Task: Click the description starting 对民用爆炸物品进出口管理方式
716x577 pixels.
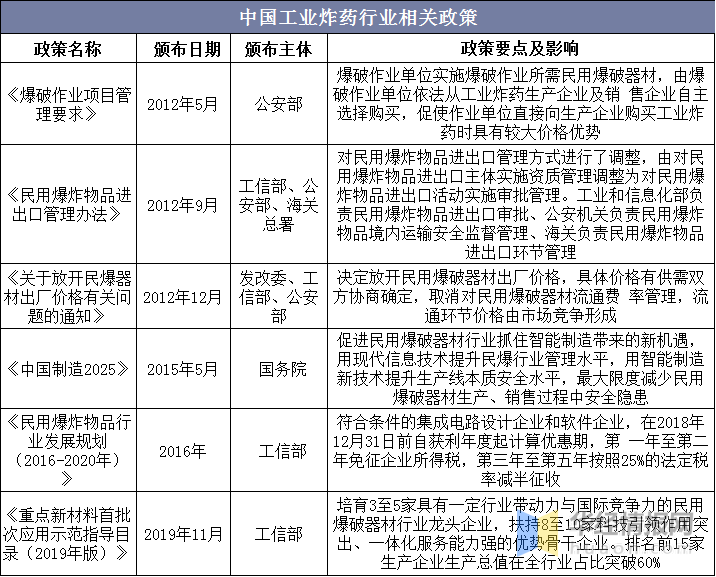Action: [x=520, y=205]
